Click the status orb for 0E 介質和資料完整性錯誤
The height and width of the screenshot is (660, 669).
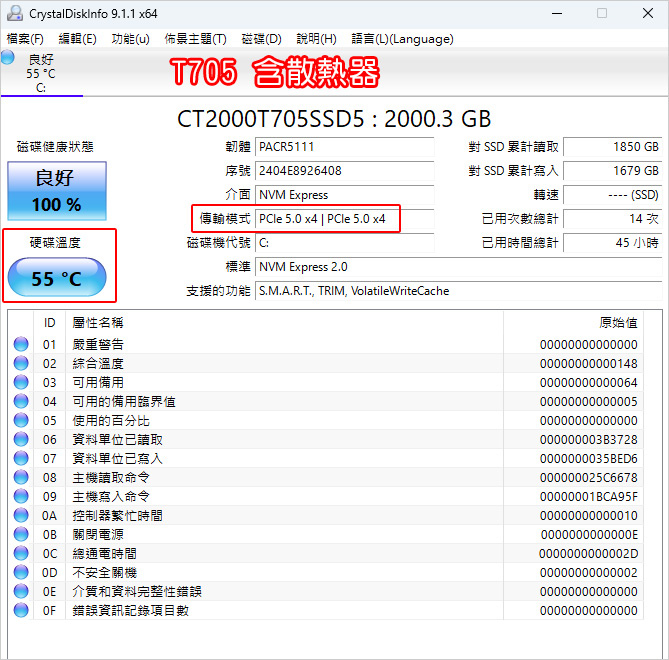coord(21,591)
